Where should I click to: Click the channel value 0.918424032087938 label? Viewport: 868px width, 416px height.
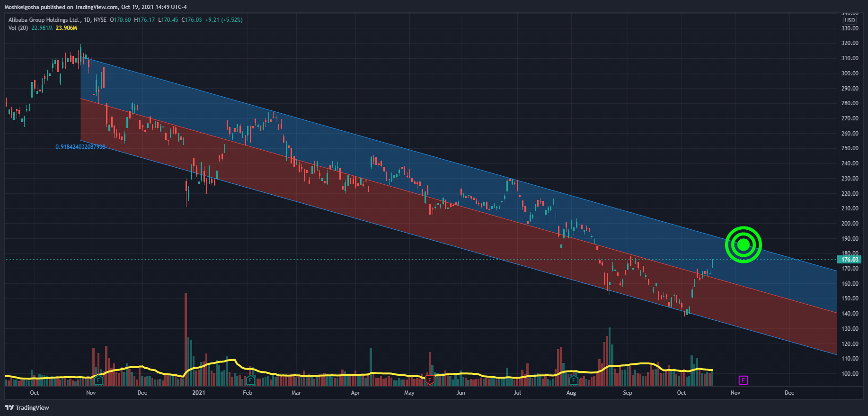pos(80,147)
